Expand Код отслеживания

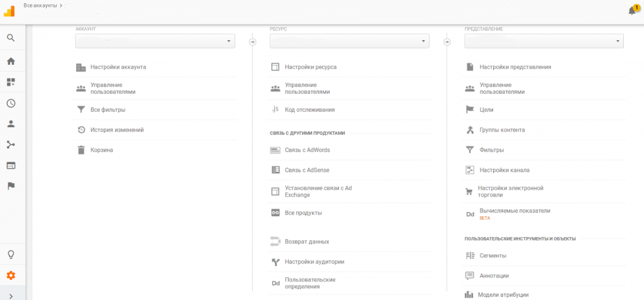click(x=309, y=109)
